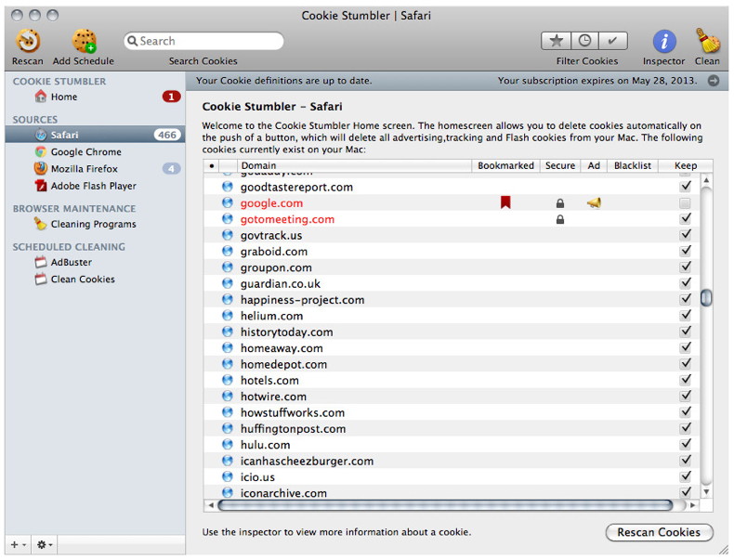Screen dimensions: 734x560
Task: Open the gear action dropdown
Action: pos(45,544)
